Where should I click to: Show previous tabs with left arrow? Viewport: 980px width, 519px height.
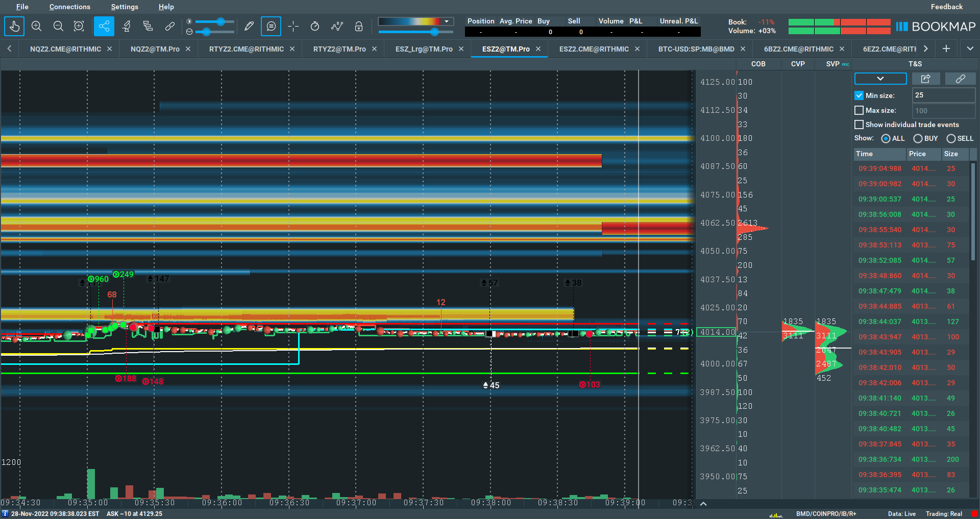coord(9,48)
